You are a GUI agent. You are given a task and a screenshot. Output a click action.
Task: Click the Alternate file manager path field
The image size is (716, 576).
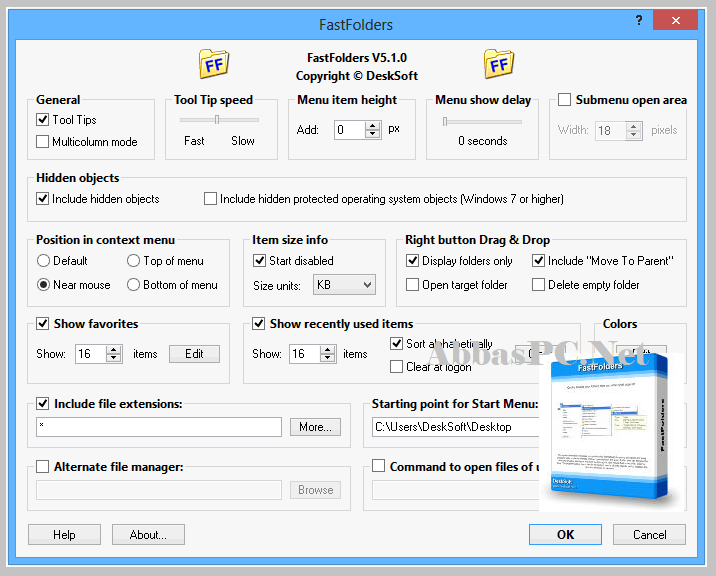point(159,490)
